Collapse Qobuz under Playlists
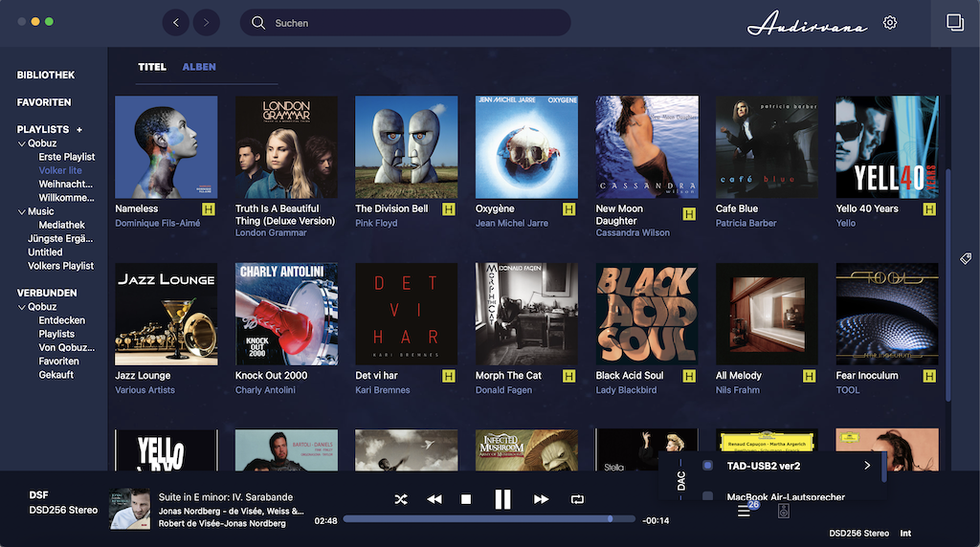The width and height of the screenshot is (980, 547). pyautogui.click(x=22, y=143)
